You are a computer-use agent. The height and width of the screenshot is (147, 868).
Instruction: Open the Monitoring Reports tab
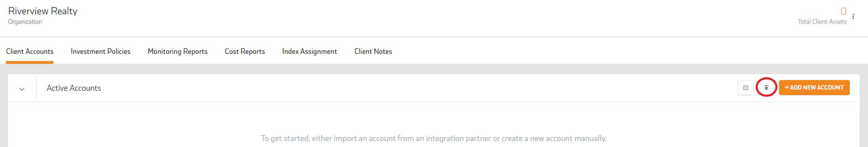coord(178,52)
